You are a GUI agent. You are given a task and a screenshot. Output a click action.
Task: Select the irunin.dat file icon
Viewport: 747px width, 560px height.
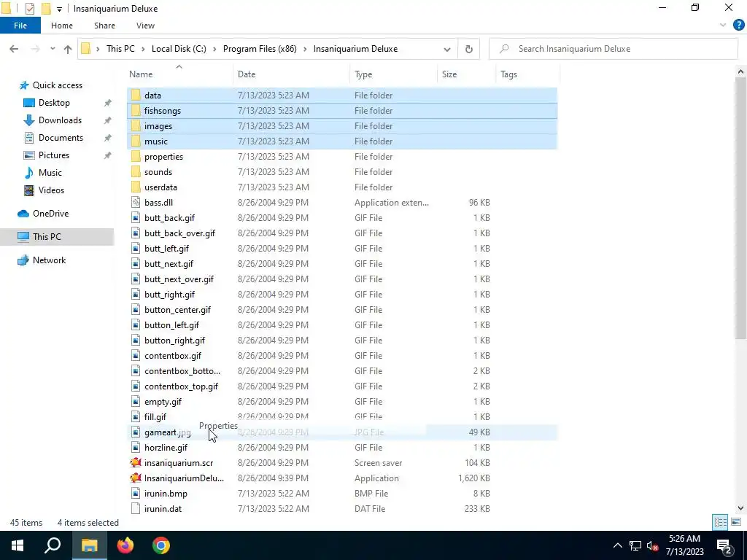click(136, 508)
